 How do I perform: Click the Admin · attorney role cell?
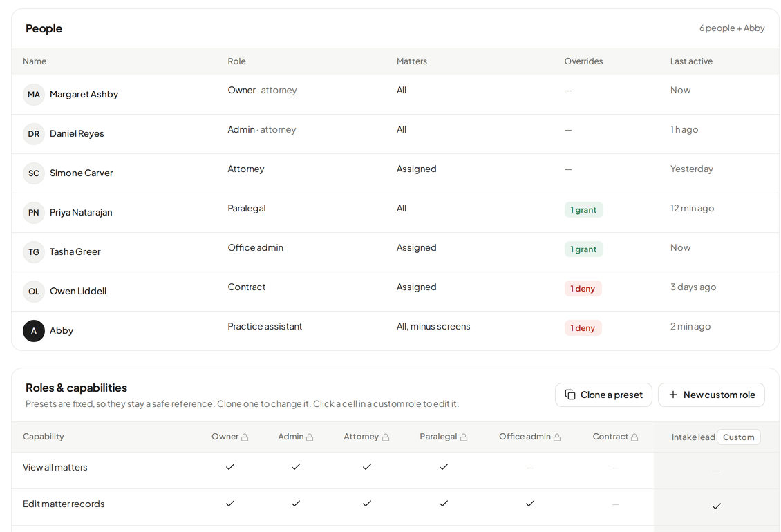point(261,129)
